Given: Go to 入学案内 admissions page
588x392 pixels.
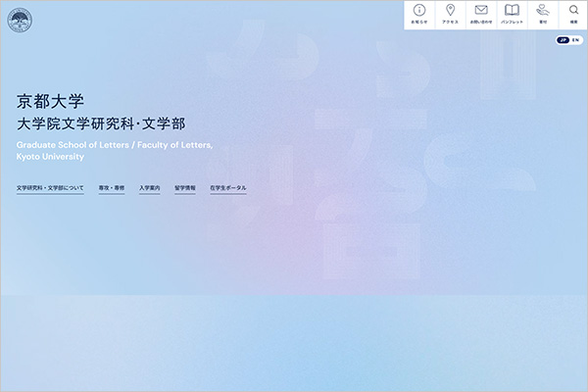Looking at the screenshot, I should [x=150, y=186].
